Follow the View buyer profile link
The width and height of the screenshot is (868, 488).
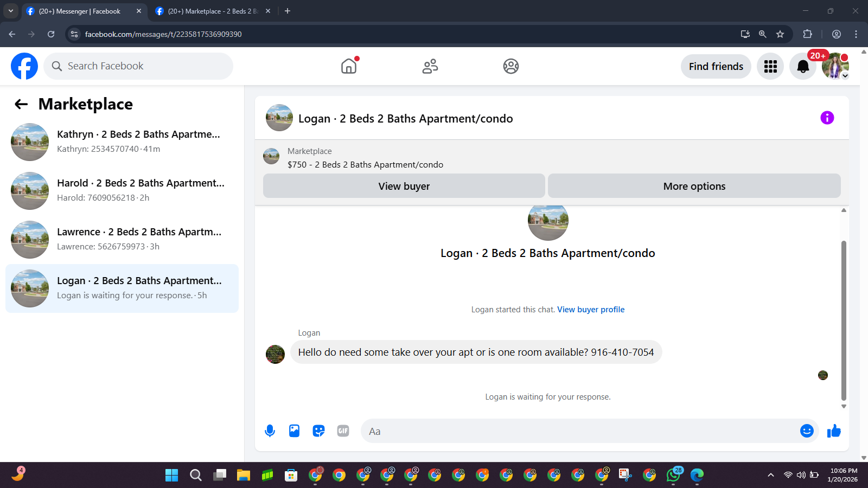point(591,310)
